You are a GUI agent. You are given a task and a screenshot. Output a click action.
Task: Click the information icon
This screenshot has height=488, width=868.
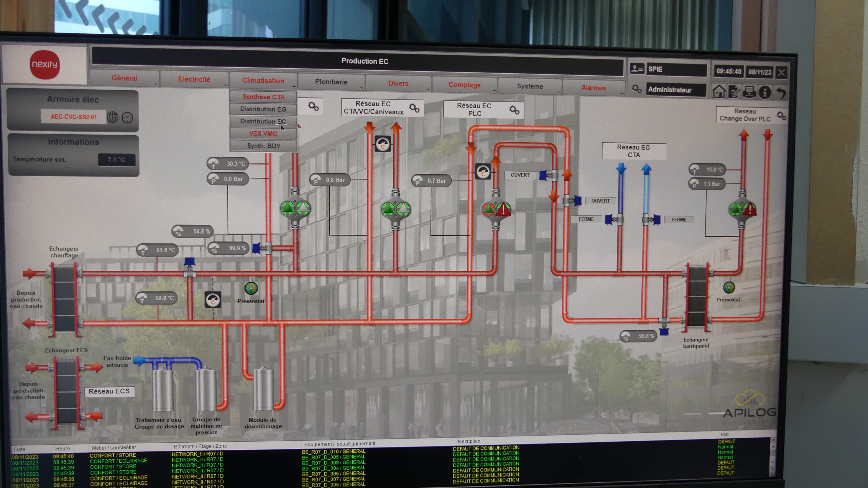[x=765, y=92]
